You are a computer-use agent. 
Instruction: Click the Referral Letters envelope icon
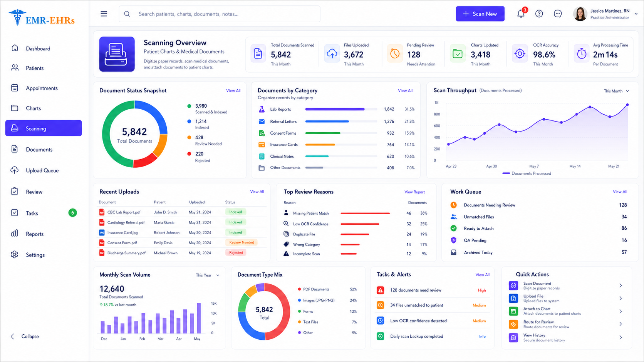click(x=262, y=122)
